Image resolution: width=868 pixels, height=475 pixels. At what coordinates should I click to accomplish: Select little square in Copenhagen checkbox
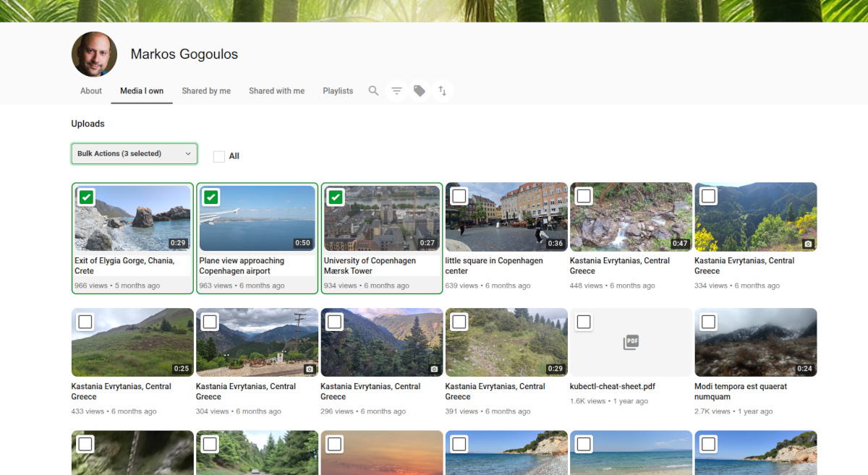459,196
